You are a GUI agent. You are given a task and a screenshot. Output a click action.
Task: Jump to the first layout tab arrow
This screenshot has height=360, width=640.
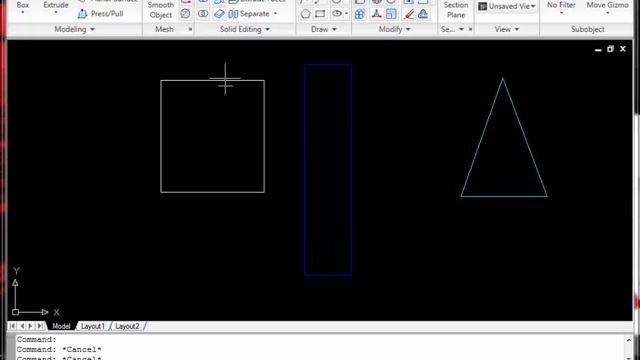pos(12,326)
